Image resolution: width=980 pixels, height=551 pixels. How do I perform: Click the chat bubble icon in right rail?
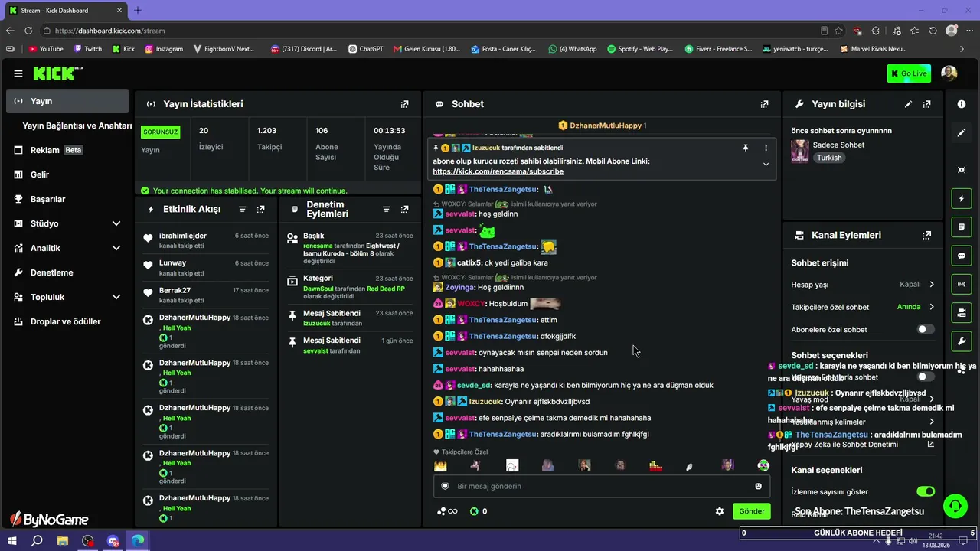coord(962,256)
